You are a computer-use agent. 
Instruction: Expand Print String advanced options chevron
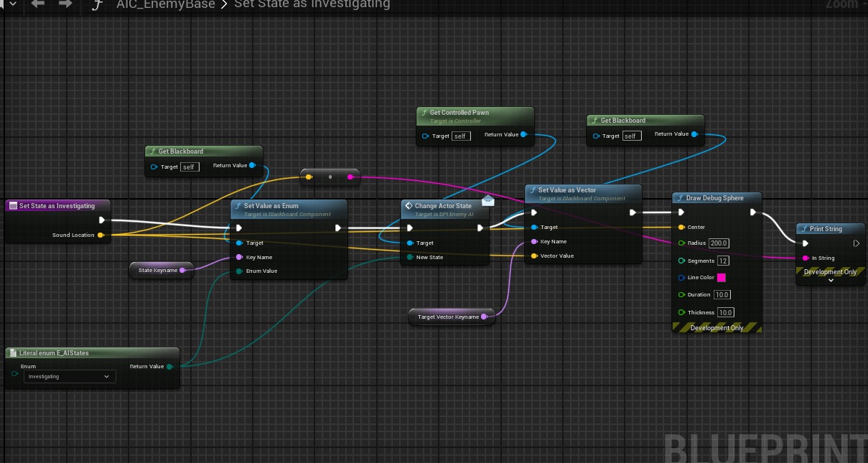[x=831, y=281]
